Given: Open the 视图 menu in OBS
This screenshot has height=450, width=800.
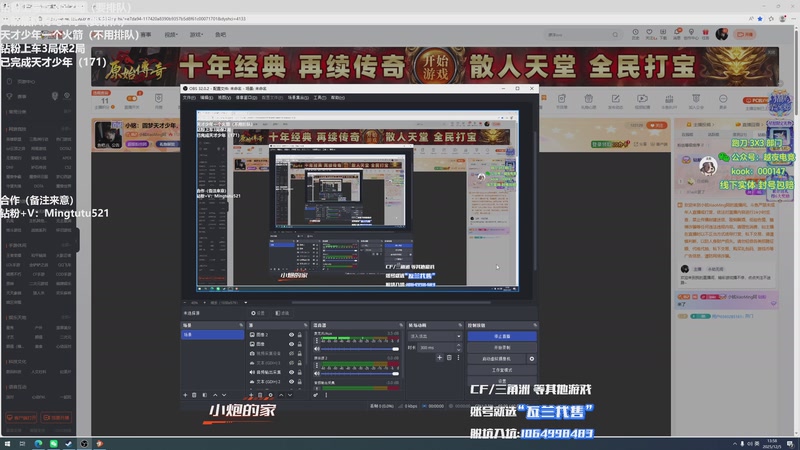Looking at the screenshot, I should click(224, 97).
